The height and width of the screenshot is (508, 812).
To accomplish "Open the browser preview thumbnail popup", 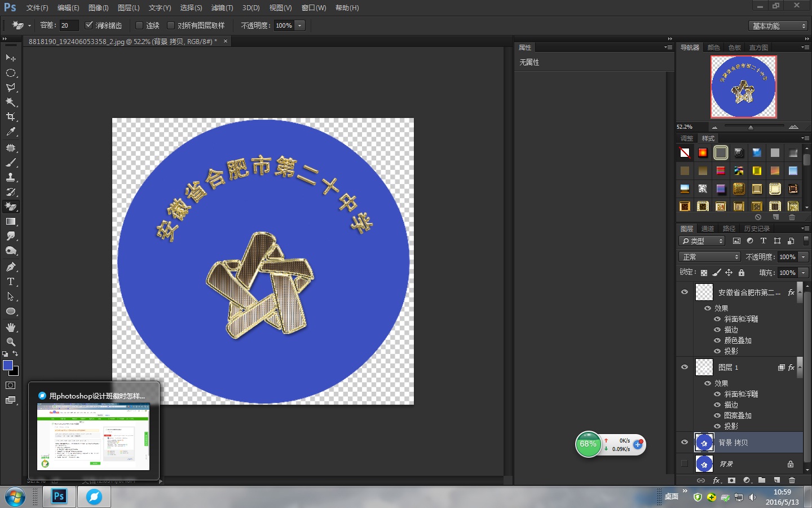I will [x=94, y=437].
